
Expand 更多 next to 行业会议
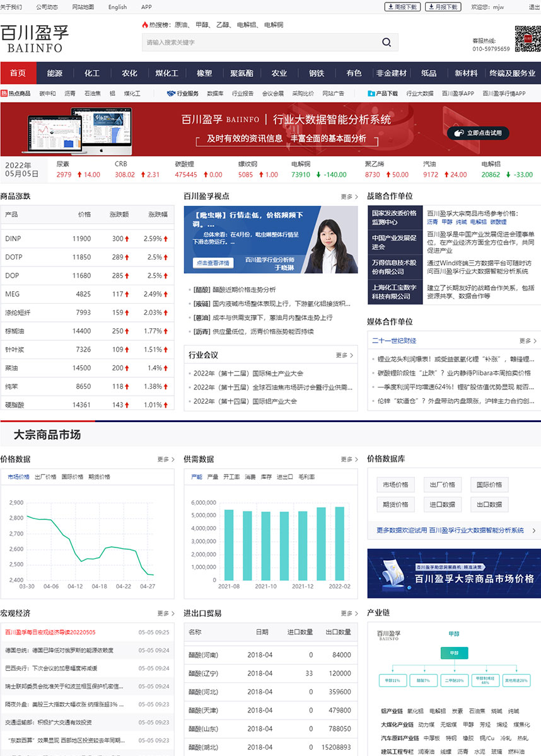point(344,355)
